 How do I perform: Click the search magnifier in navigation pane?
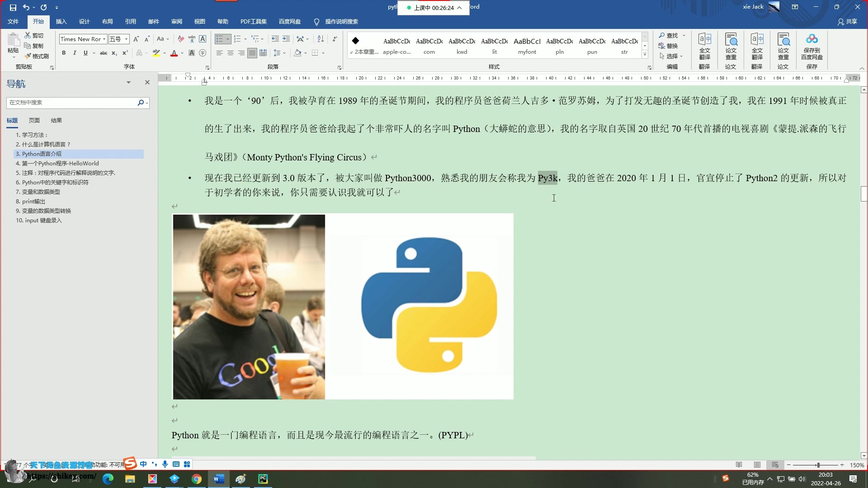pos(141,103)
